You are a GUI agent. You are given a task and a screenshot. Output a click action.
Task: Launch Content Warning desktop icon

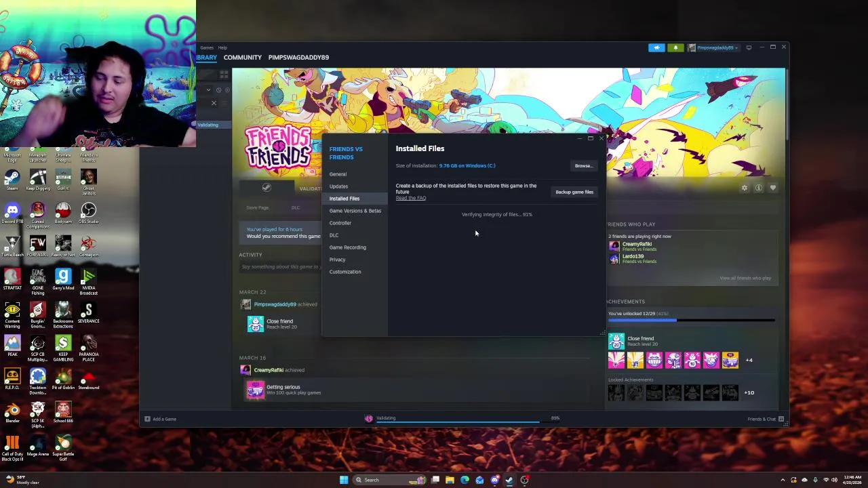click(12, 314)
